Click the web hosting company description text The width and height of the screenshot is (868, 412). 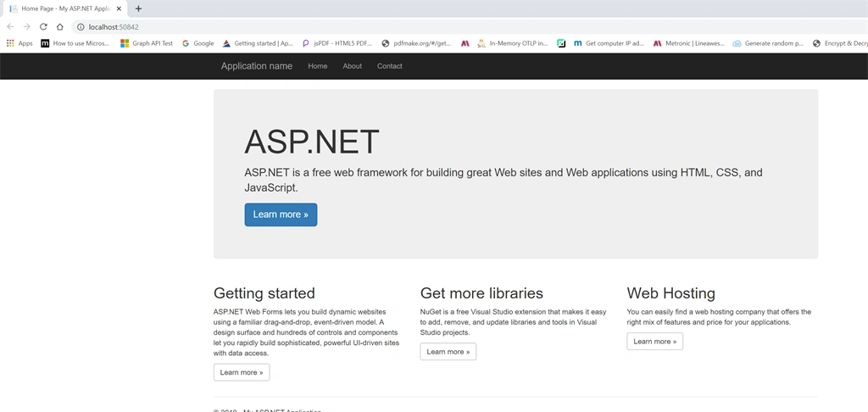(719, 317)
